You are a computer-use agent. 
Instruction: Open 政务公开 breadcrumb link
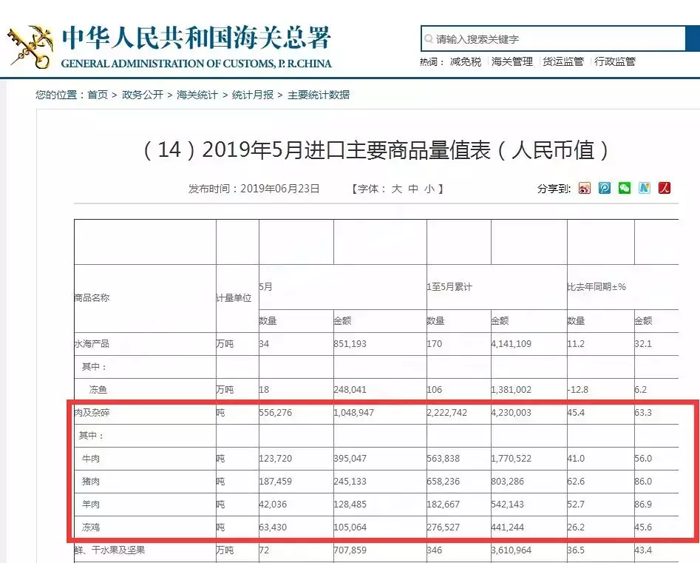(x=141, y=95)
